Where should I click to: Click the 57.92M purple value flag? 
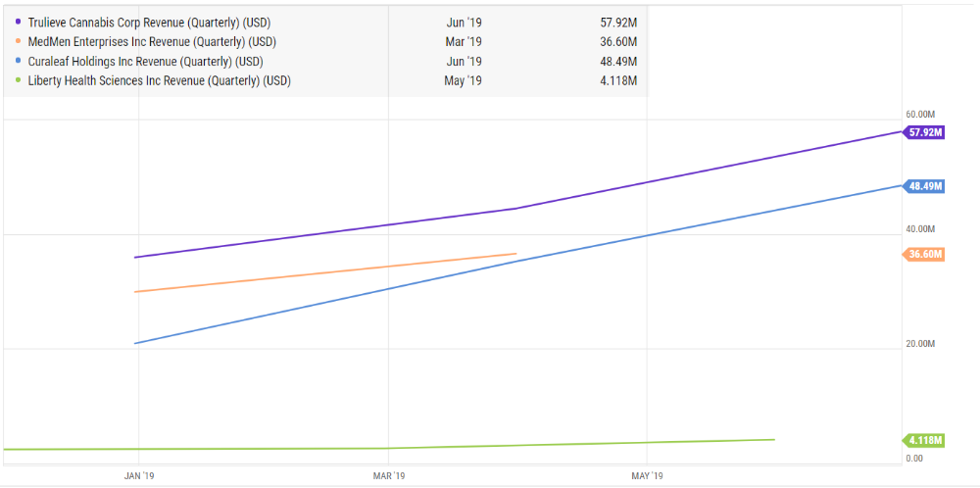(x=922, y=132)
